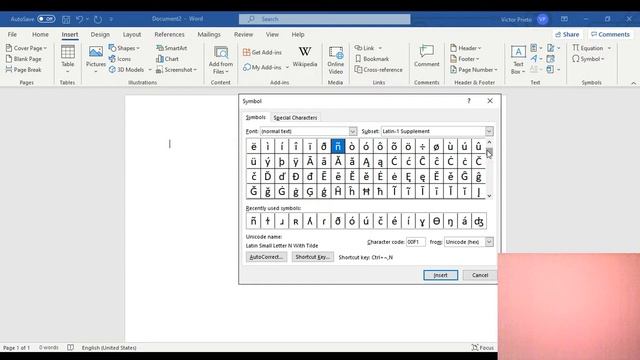Insert a Page Break
Screen dimensions: 640x360
(x=24, y=70)
